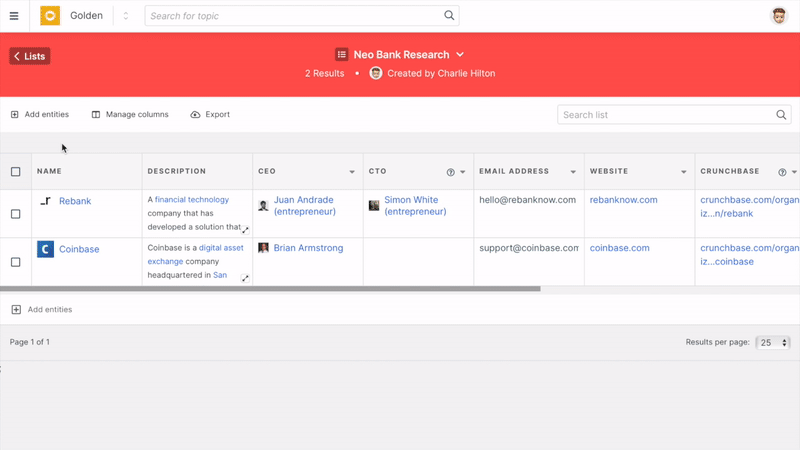Viewport: 800px width, 450px height.
Task: Open the Email Address column dropdown arrow
Action: tap(573, 172)
